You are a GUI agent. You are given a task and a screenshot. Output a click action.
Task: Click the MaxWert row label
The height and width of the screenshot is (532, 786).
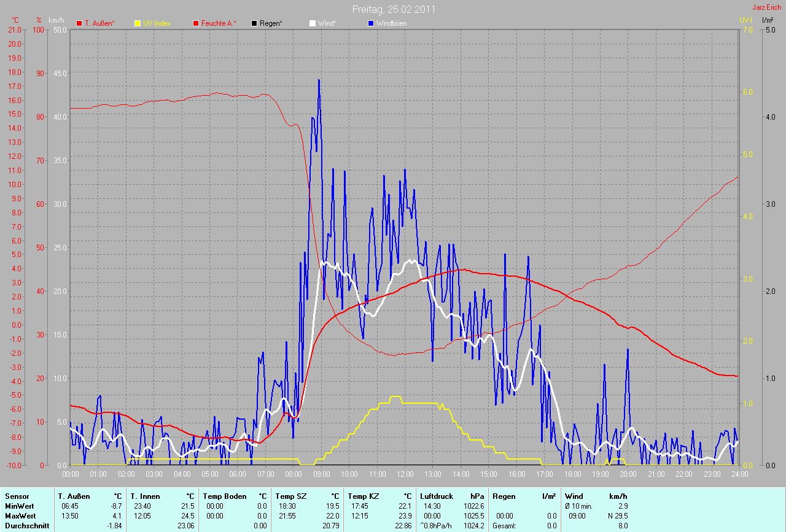20,515
